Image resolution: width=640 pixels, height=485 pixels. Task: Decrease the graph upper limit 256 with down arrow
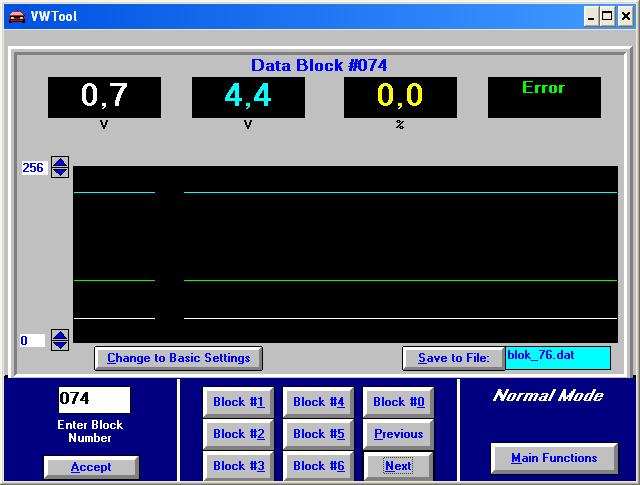[x=60, y=172]
